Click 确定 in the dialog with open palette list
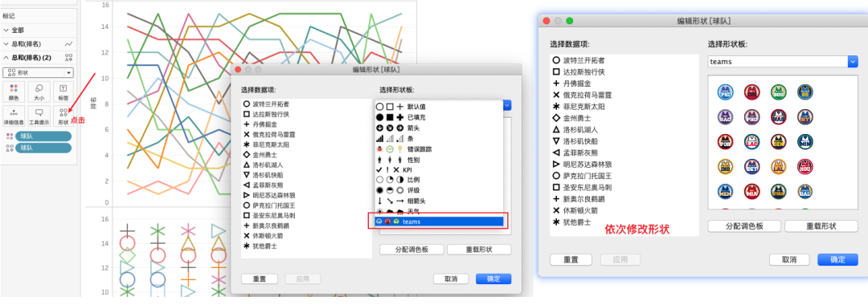The width and height of the screenshot is (868, 305). tap(493, 279)
